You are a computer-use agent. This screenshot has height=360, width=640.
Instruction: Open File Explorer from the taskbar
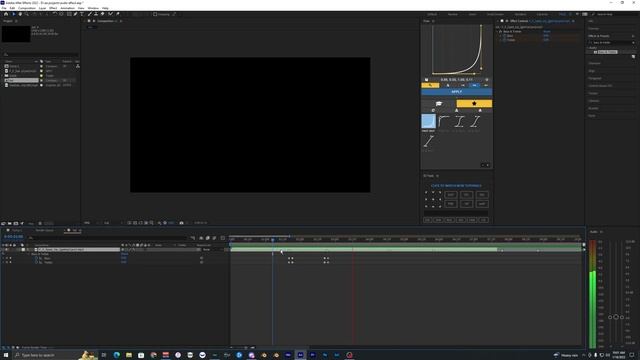(x=129, y=355)
